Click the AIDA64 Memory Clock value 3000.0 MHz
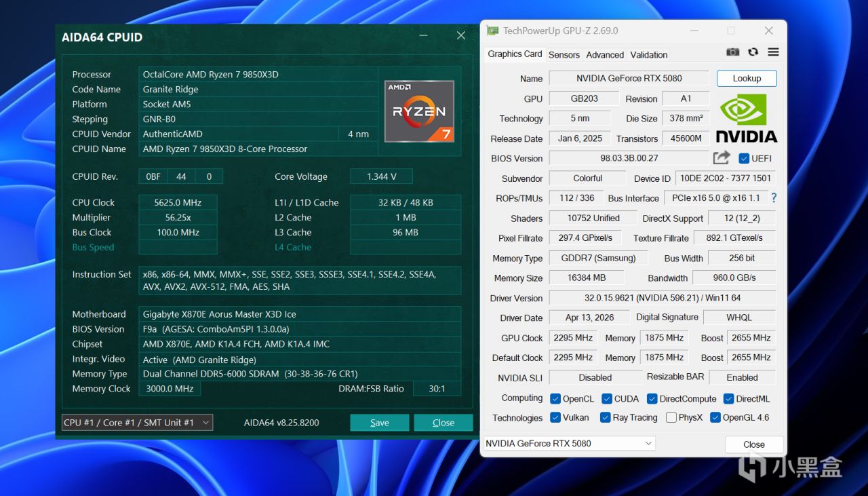 point(170,389)
